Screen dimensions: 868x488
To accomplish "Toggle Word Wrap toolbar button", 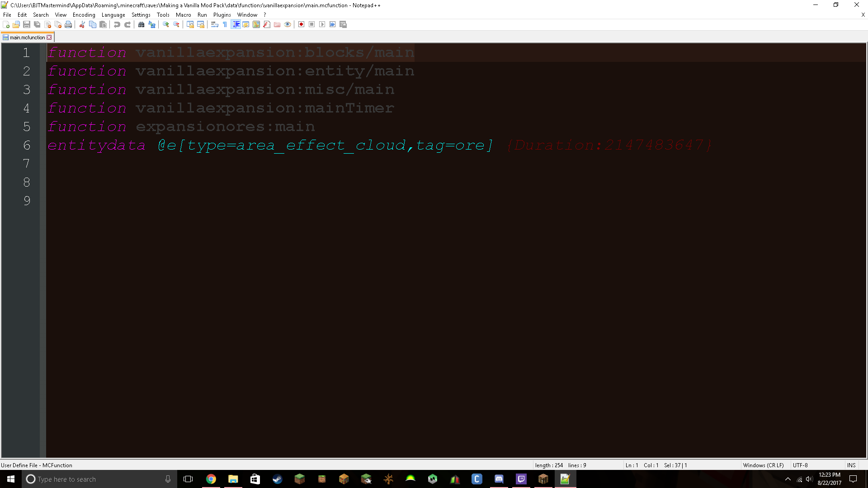I will [215, 24].
